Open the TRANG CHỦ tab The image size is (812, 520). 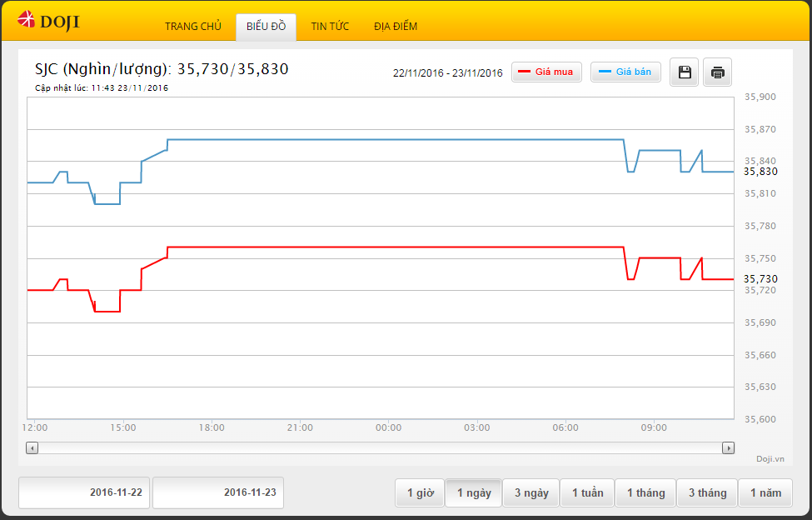(x=193, y=27)
